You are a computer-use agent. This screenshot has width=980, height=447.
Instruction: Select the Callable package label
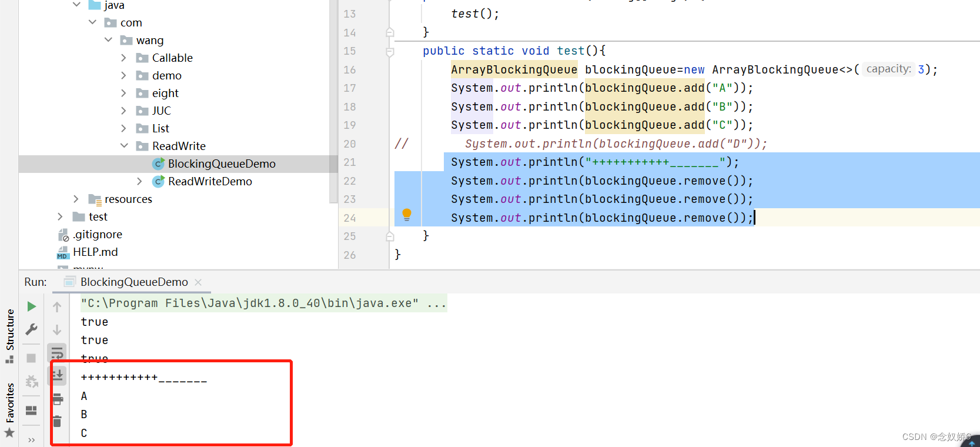[172, 58]
